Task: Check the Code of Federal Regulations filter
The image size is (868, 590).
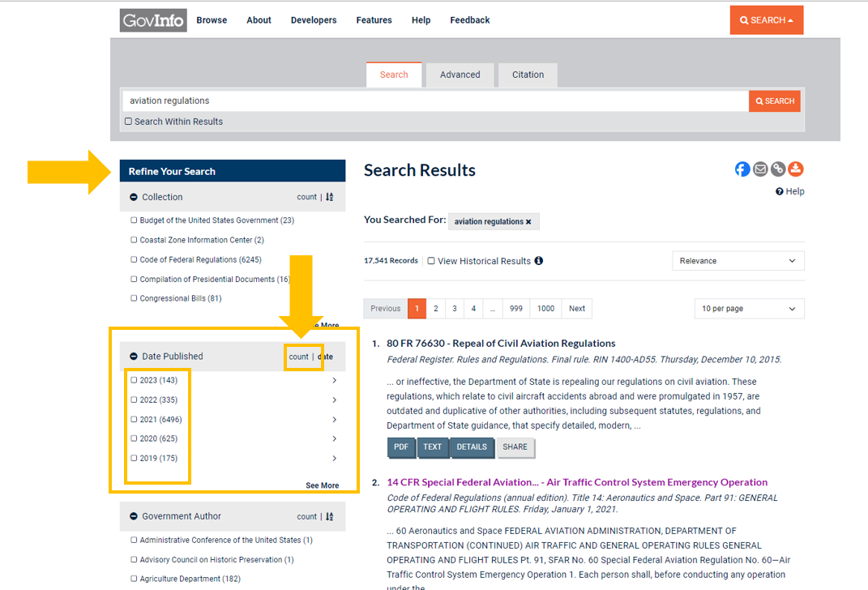Action: (134, 259)
